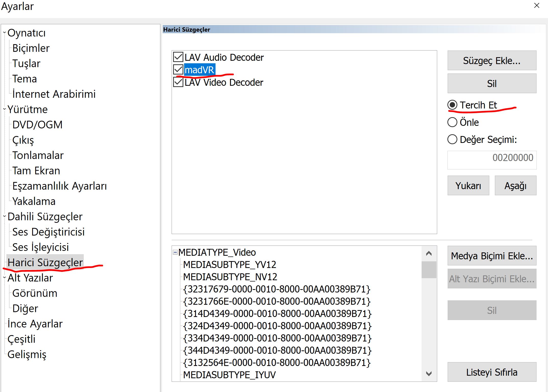Select the Tercih Et radio button
Viewport: 548px width, 392px height.
click(452, 105)
